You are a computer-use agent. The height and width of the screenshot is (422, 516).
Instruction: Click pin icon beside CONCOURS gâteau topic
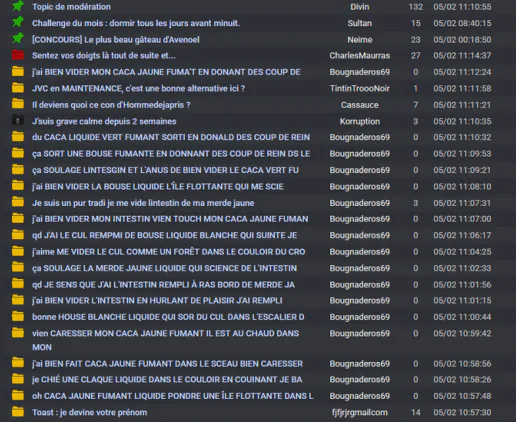click(18, 38)
